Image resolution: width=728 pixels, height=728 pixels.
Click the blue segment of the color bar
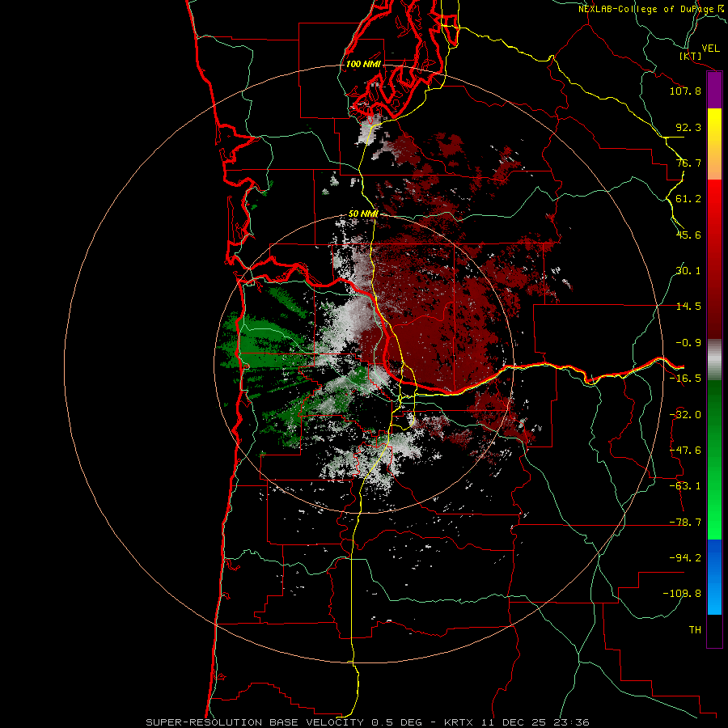point(714,577)
